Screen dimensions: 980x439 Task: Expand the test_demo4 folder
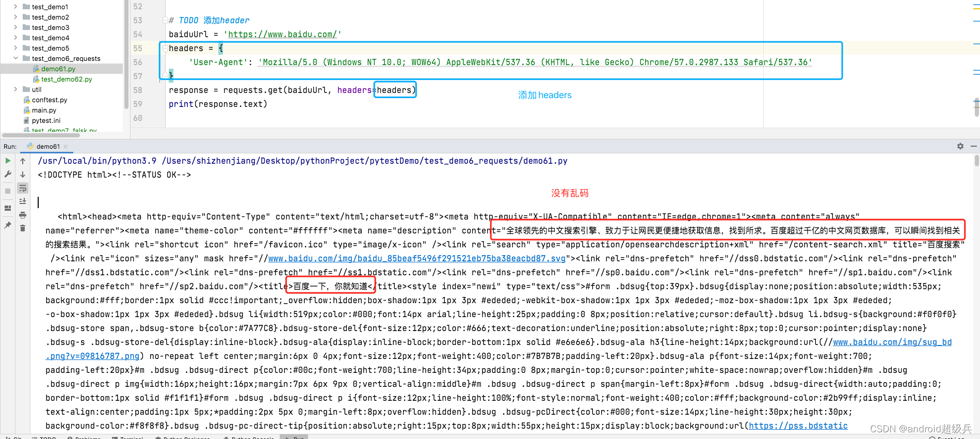click(x=15, y=38)
